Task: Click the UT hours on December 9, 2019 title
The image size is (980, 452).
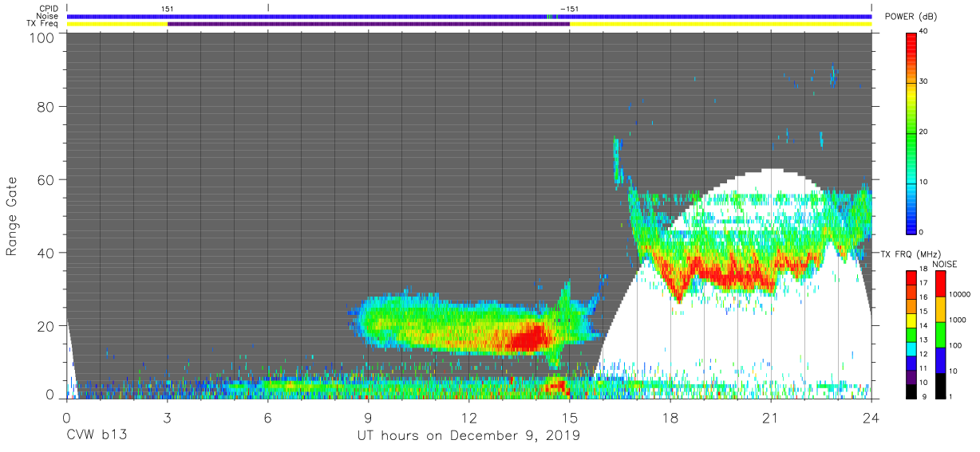Action: (468, 436)
